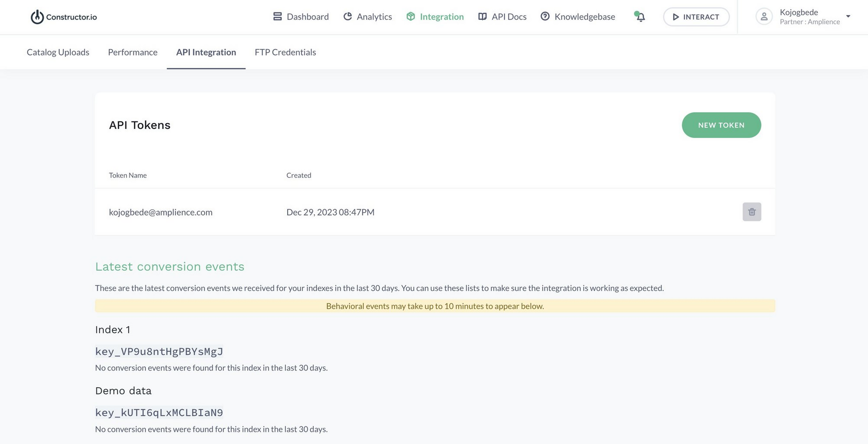The image size is (868, 444).
Task: Click the Demo data heading
Action: [123, 391]
